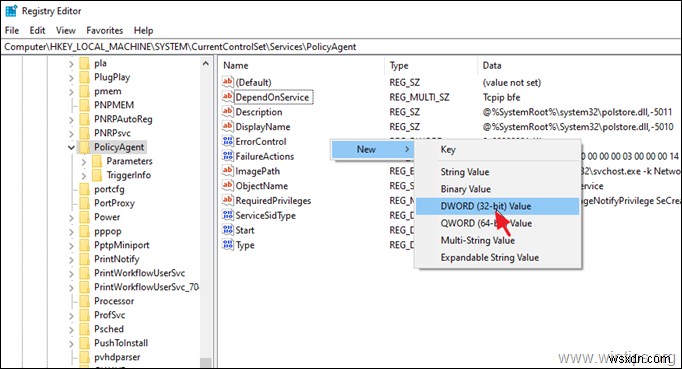Open the Favorites menu
The image size is (682, 369).
(x=104, y=30)
